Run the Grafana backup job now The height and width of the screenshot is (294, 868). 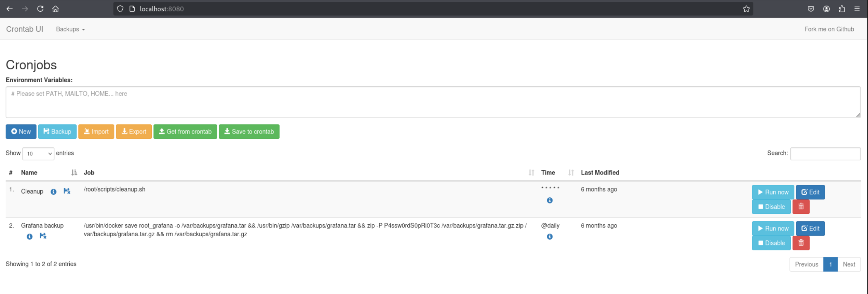coord(773,228)
